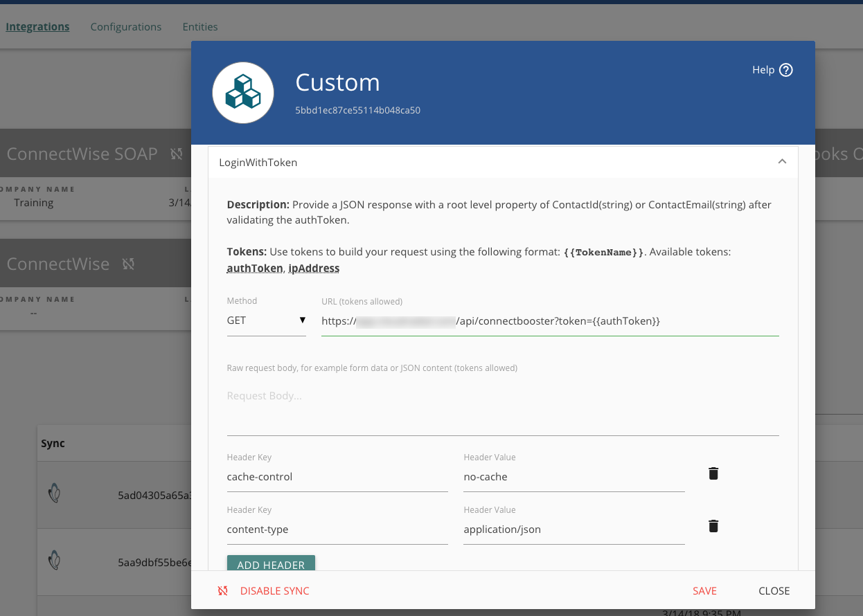Open the Method GET dropdown

click(x=267, y=320)
